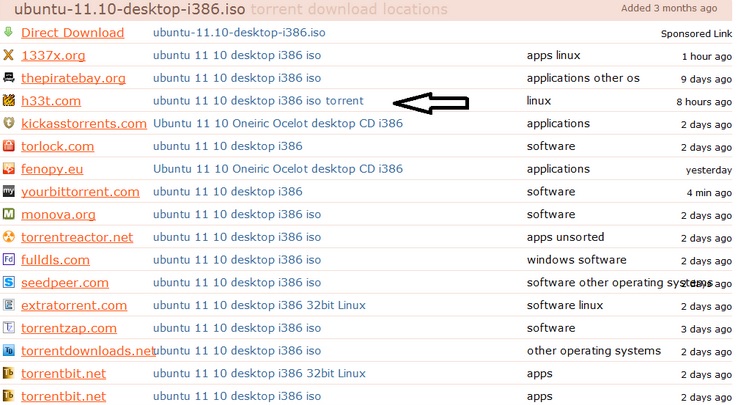Visit the monova.org link
This screenshot has height=405, width=740.
(58, 215)
